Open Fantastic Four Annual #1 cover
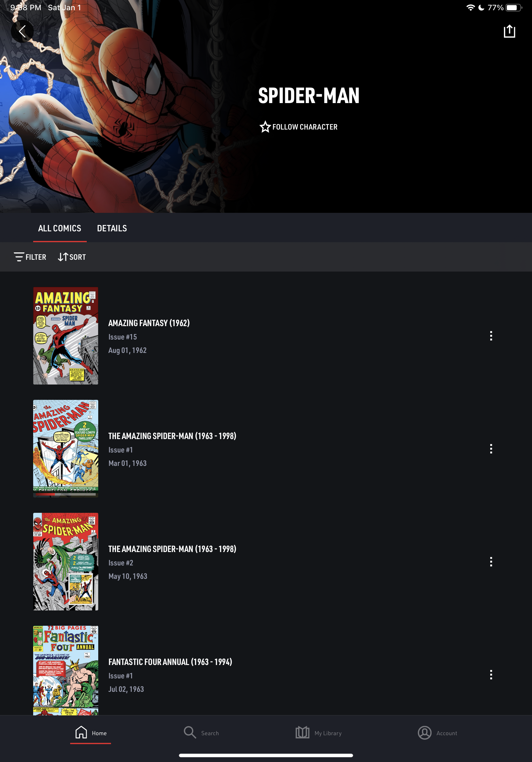 pyautogui.click(x=66, y=670)
